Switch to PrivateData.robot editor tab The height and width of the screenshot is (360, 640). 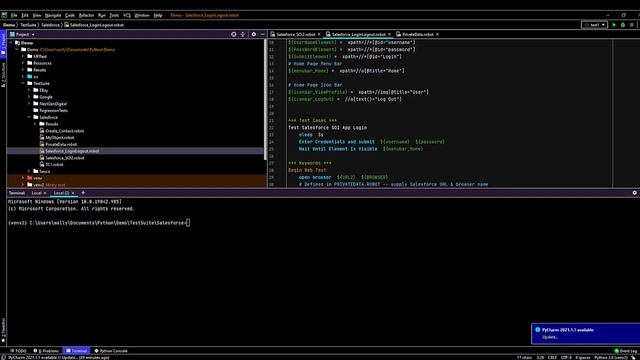(x=418, y=34)
